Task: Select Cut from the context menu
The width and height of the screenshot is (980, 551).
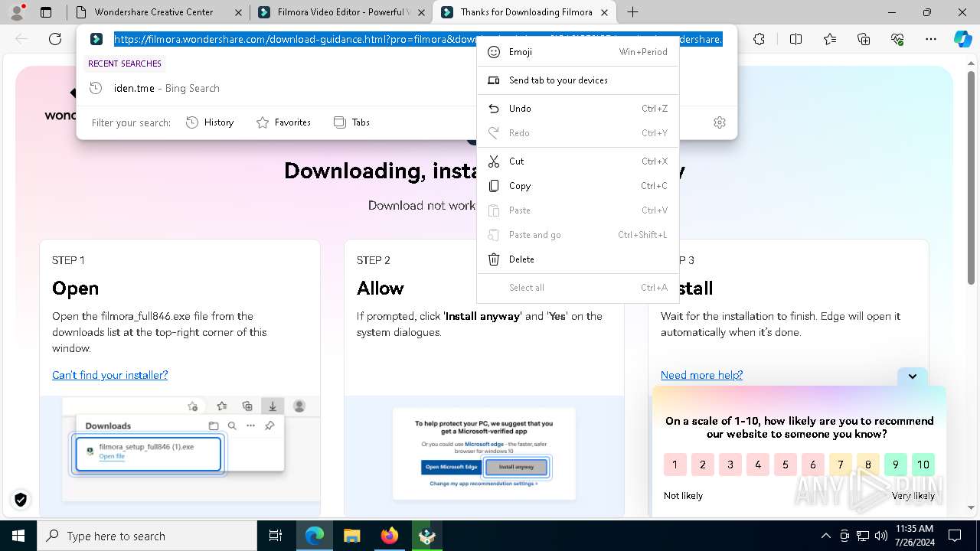Action: click(x=577, y=161)
